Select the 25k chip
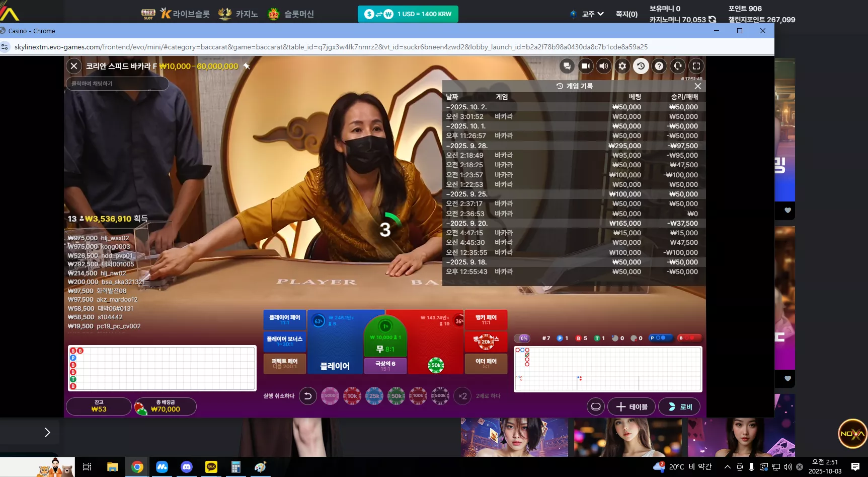Image resolution: width=868 pixels, height=477 pixels. pos(374,396)
